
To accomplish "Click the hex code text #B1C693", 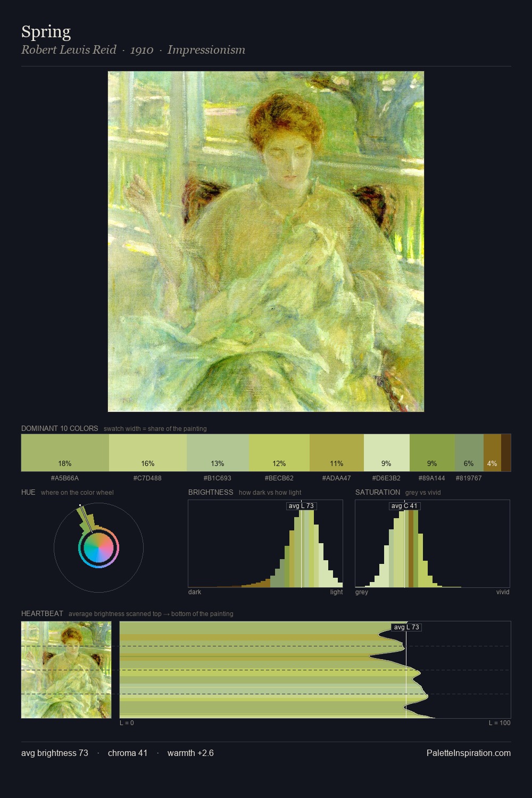I will [218, 478].
